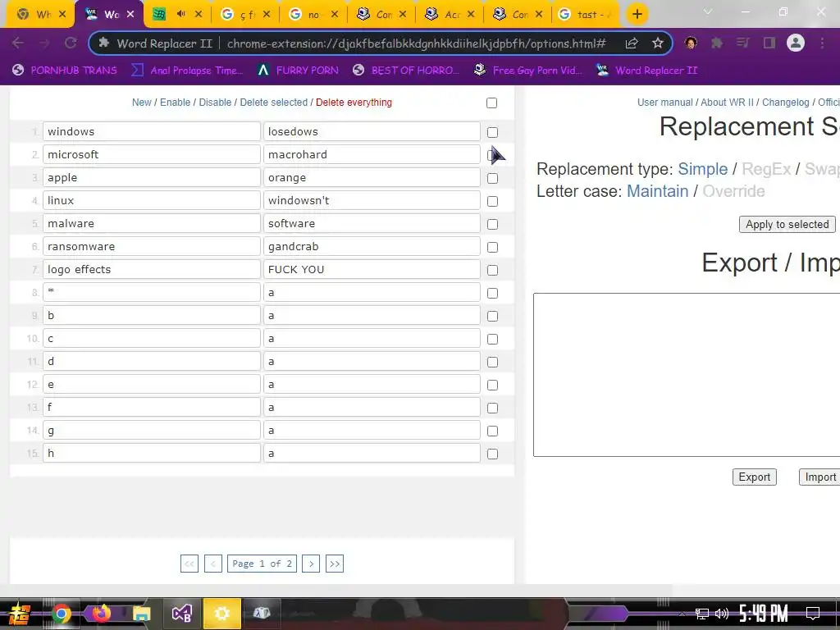The width and height of the screenshot is (840, 630).
Task: Click the cookie extension icon in toolbar
Action: coord(691,43)
